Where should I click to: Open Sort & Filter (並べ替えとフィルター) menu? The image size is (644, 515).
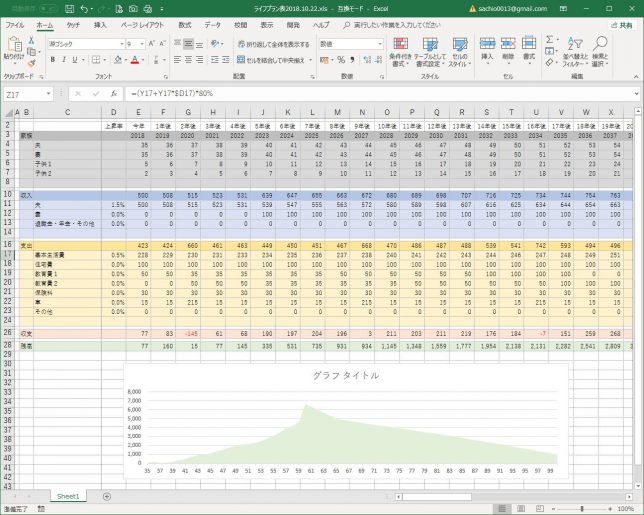[575, 52]
